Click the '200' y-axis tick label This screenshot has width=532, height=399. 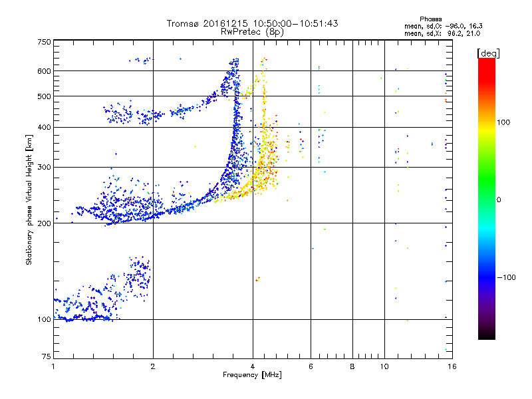(x=45, y=223)
